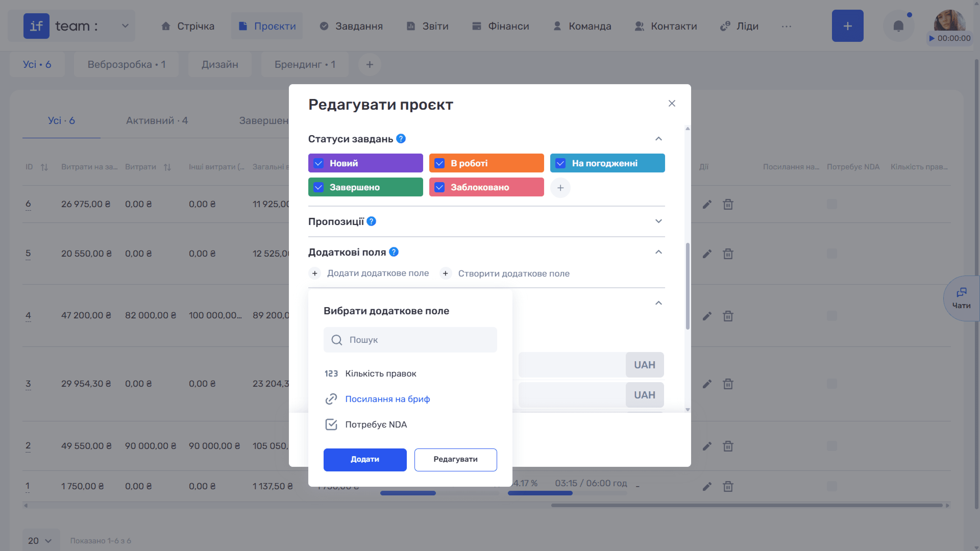Edit project row 4 pencil icon
Viewport: 980px width, 551px height.
[x=707, y=316]
